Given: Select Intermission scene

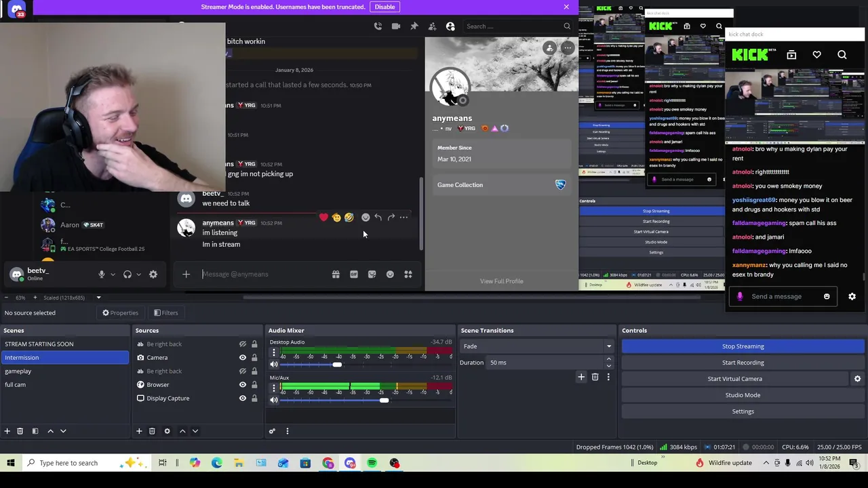Looking at the screenshot, I should click(x=64, y=358).
